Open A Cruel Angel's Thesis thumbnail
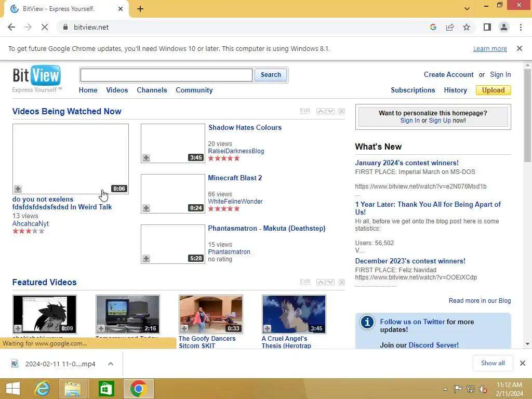This screenshot has height=399, width=532. 294,314
